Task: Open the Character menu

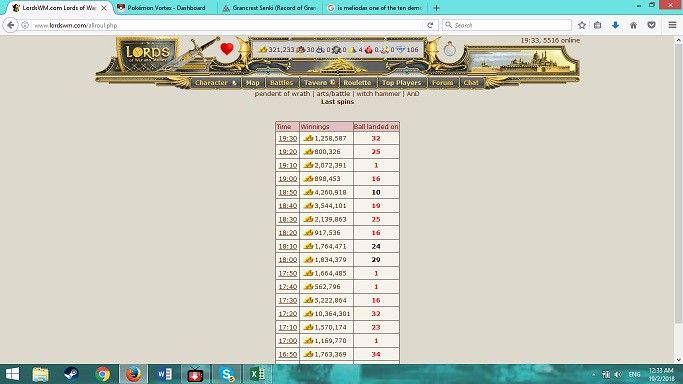Action: (x=215, y=83)
